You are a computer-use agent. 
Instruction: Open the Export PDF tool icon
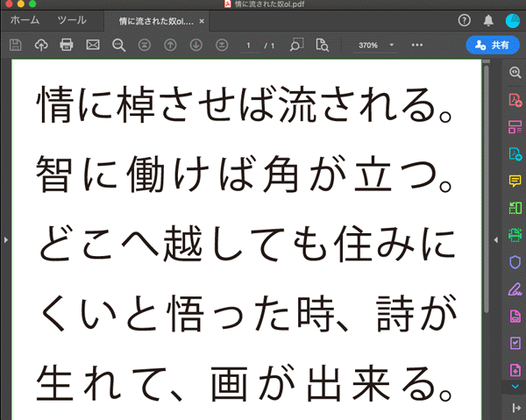pyautogui.click(x=515, y=153)
